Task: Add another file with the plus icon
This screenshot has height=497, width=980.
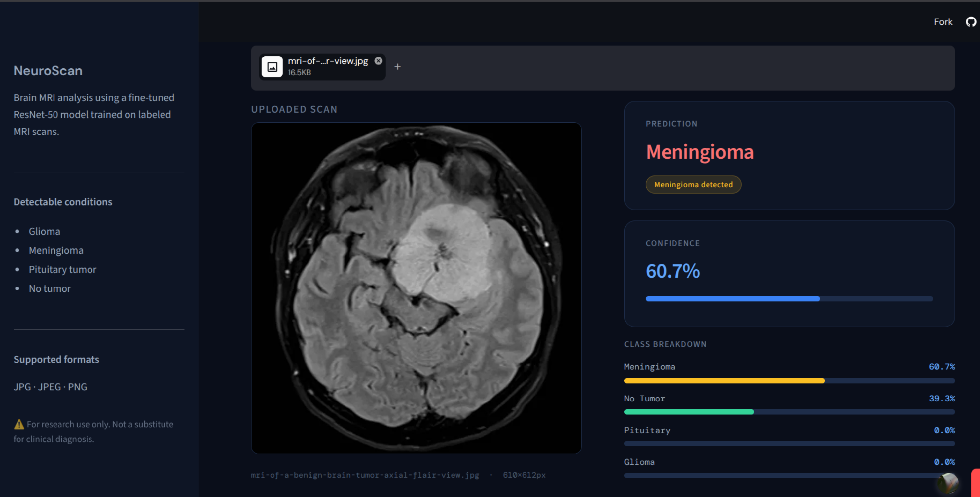Action: click(x=397, y=67)
